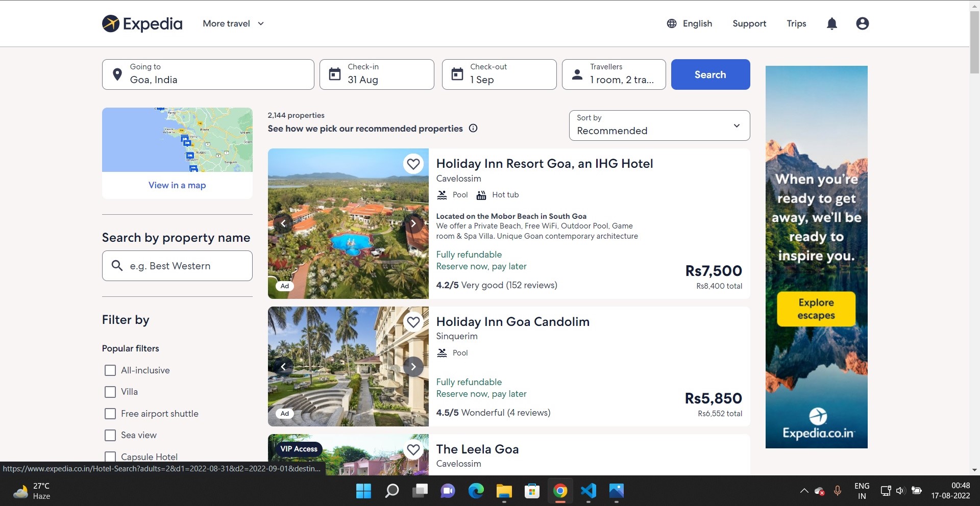
Task: Open the Sort by Recommended dropdown
Action: tap(659, 125)
